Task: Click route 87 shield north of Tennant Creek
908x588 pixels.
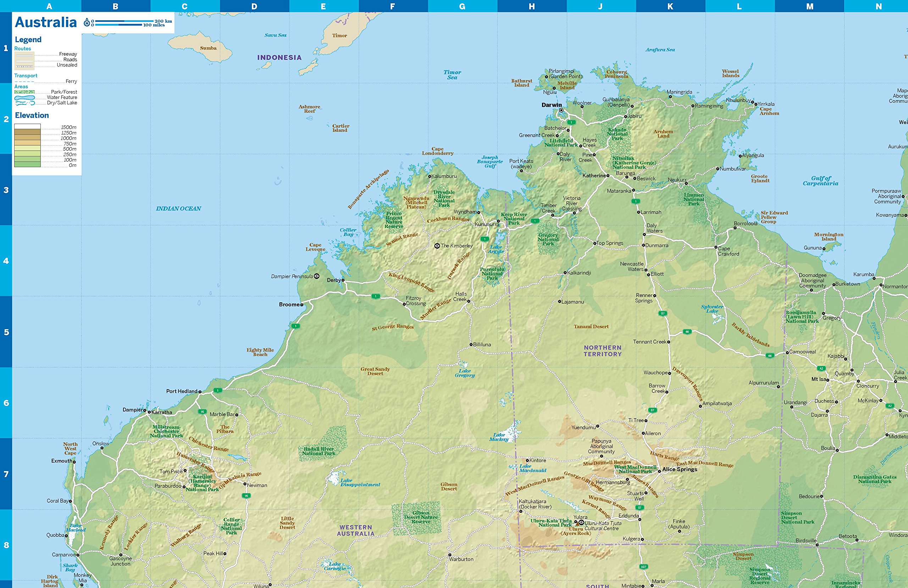Action: [663, 313]
